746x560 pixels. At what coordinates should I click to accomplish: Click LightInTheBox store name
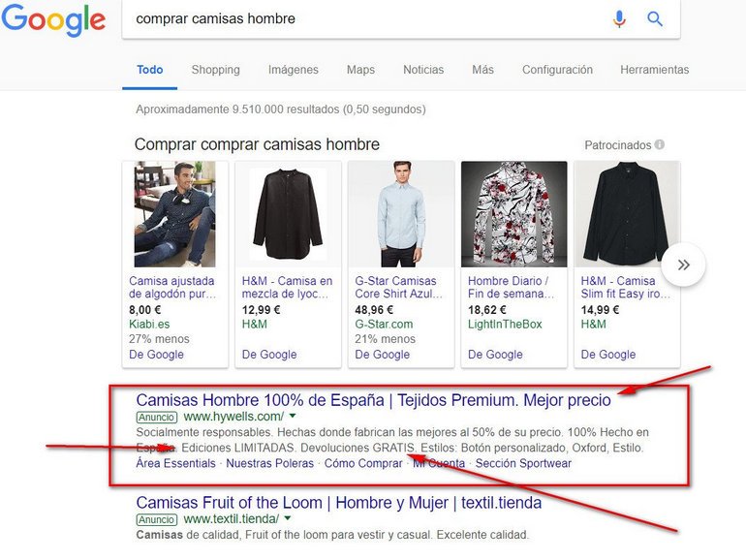[505, 325]
